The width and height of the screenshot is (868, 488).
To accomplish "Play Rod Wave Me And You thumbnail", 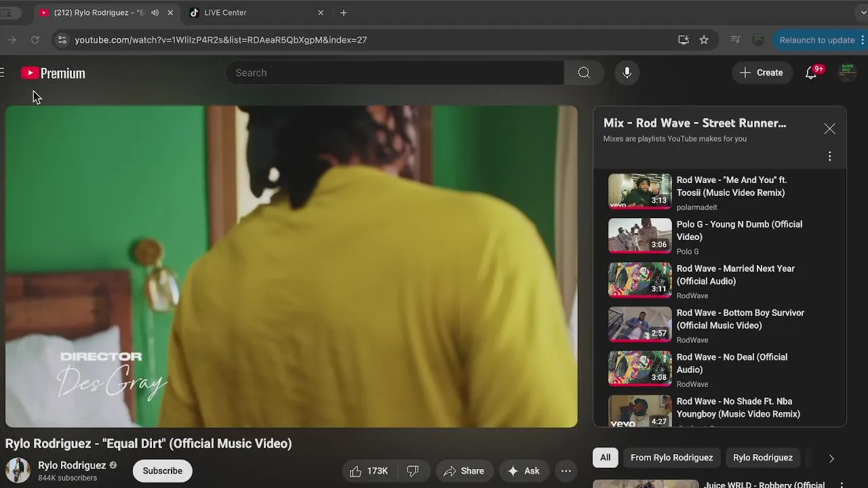I will click(639, 191).
